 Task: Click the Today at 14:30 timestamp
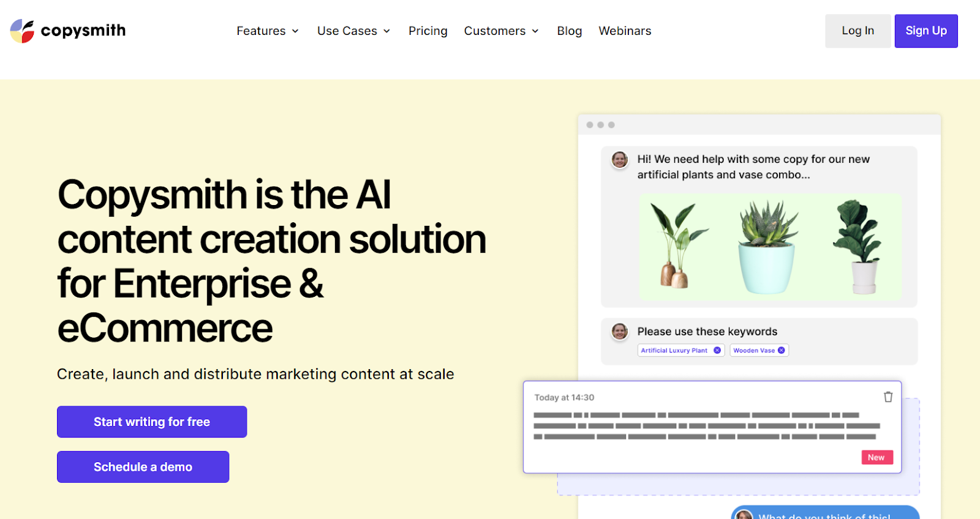click(x=564, y=398)
